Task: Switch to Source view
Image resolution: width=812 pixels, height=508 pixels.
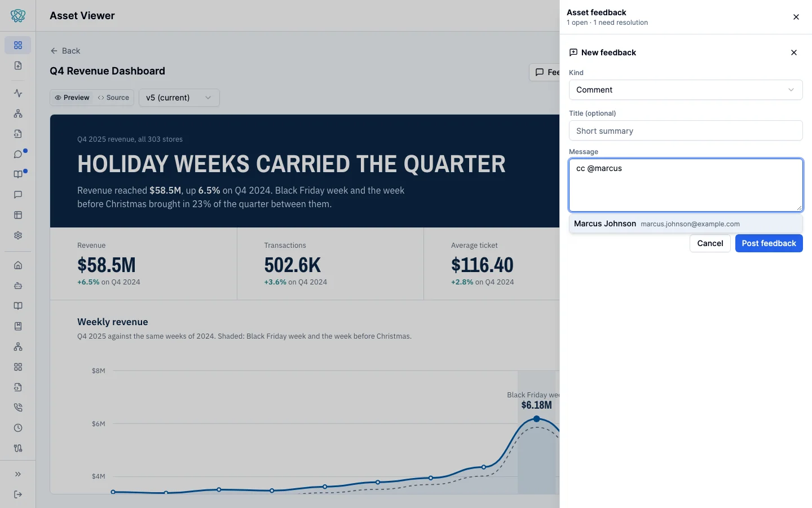Action: 113,98
